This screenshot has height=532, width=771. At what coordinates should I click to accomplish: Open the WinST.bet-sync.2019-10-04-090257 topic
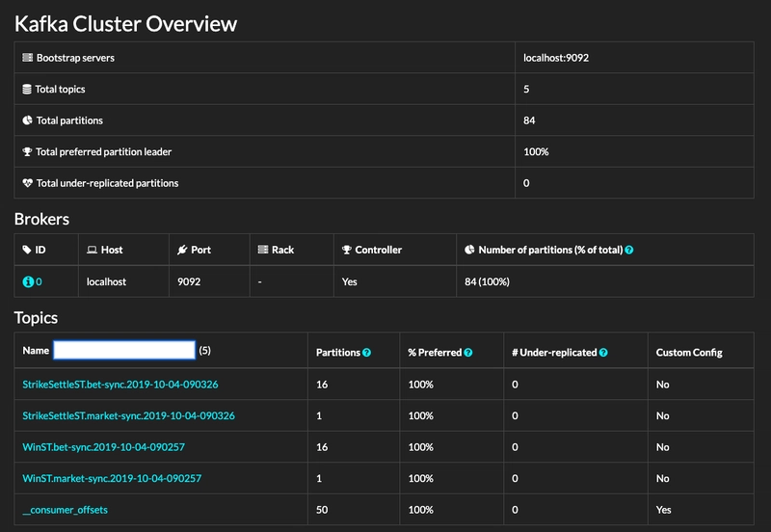pyautogui.click(x=104, y=447)
